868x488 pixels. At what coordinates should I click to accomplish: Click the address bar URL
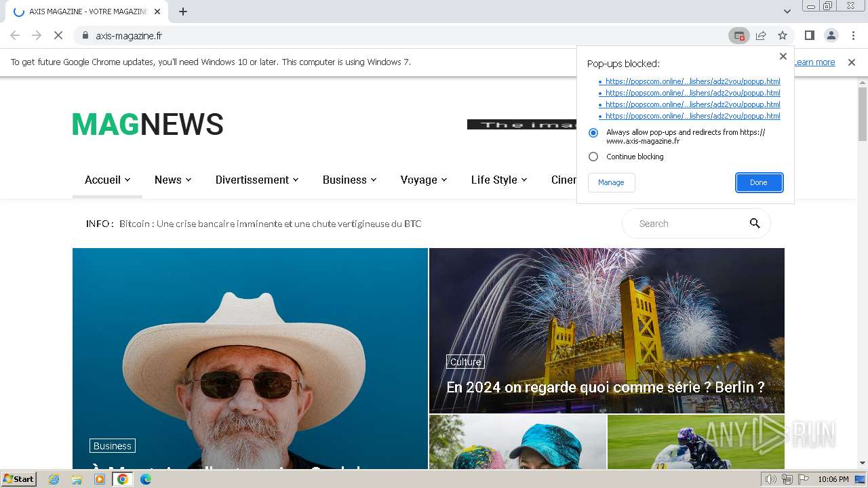tap(129, 35)
